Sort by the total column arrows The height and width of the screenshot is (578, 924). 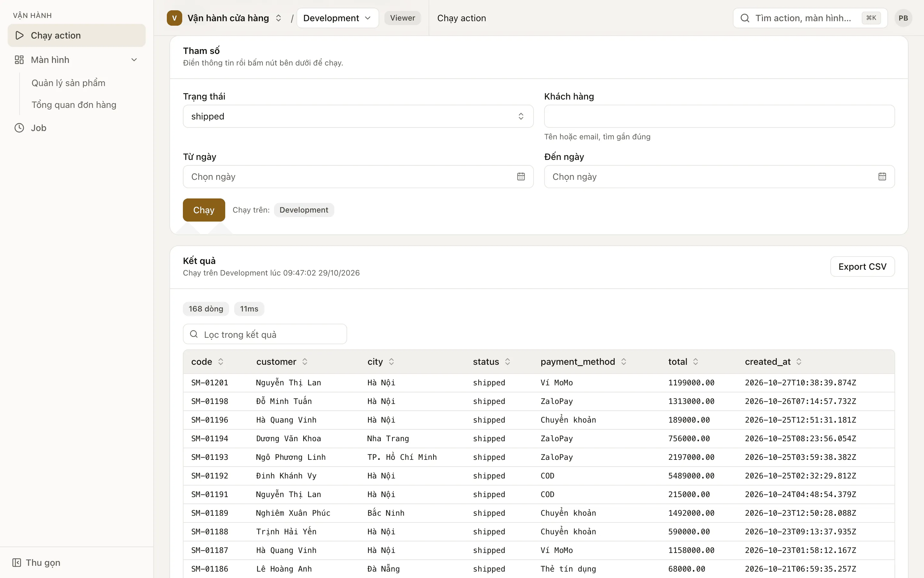click(696, 362)
